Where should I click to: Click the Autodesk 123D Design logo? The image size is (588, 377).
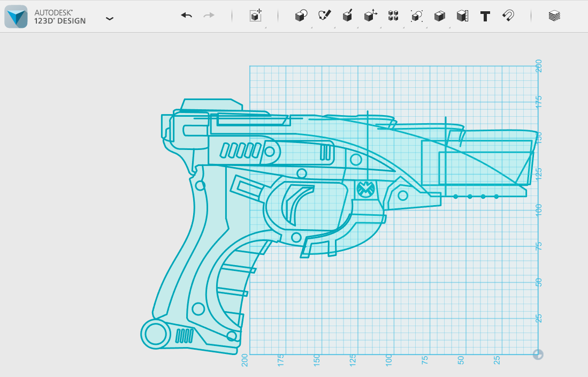(x=16, y=17)
